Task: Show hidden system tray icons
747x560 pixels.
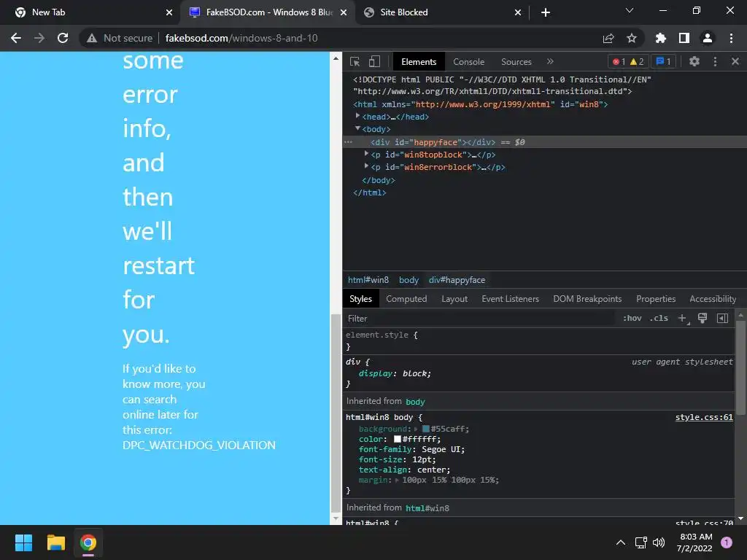Action: [621, 542]
